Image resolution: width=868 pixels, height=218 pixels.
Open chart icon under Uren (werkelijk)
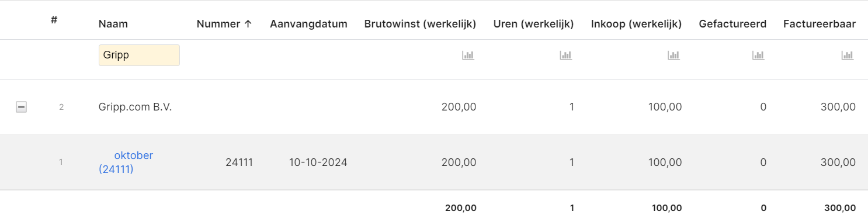565,55
